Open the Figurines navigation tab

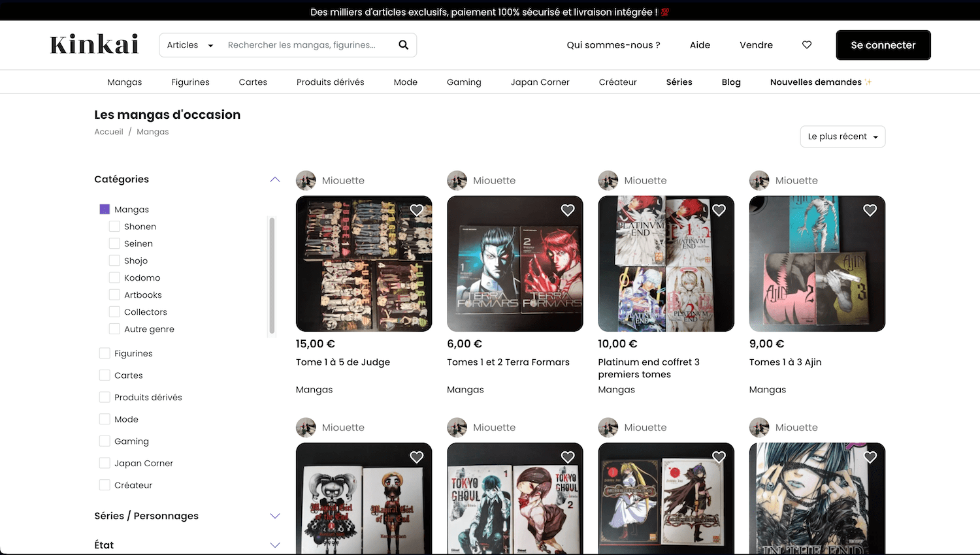190,82
